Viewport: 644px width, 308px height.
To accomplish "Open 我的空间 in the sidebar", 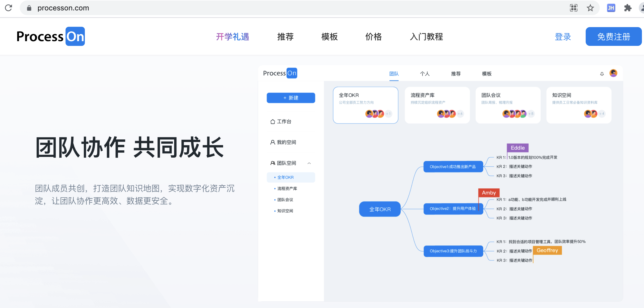I will (283, 142).
